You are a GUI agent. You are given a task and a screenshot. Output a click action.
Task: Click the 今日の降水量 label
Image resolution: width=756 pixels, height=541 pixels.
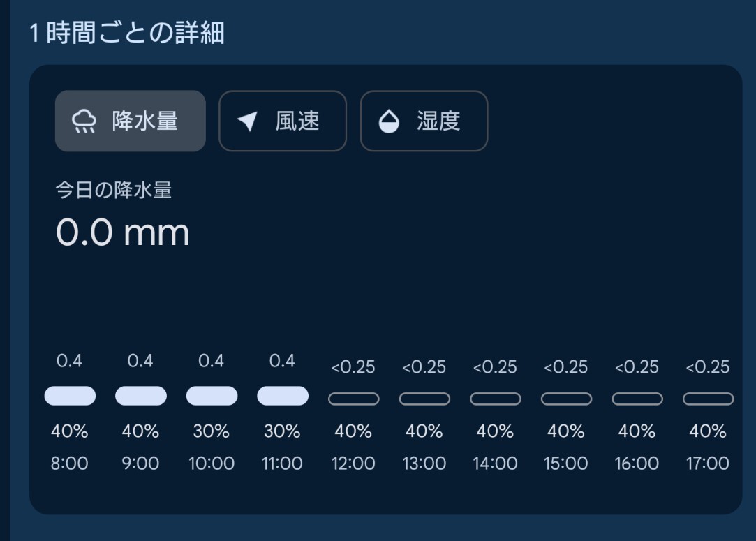(x=114, y=191)
